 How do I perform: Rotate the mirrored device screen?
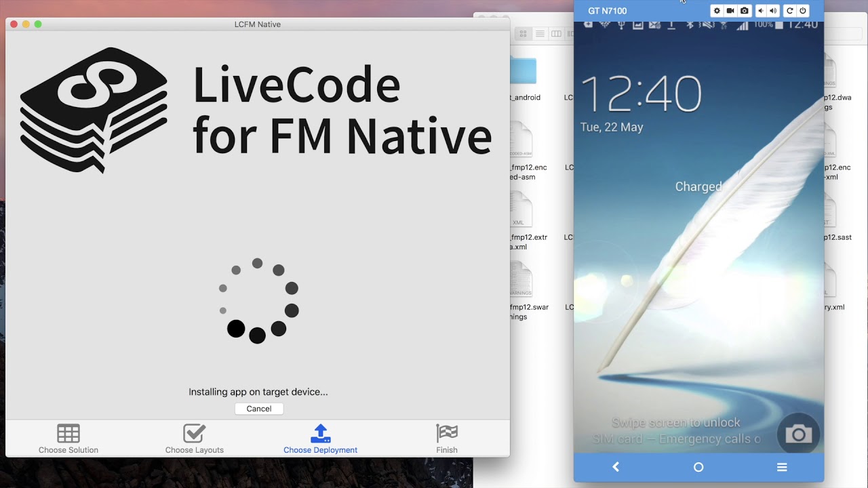coord(789,11)
